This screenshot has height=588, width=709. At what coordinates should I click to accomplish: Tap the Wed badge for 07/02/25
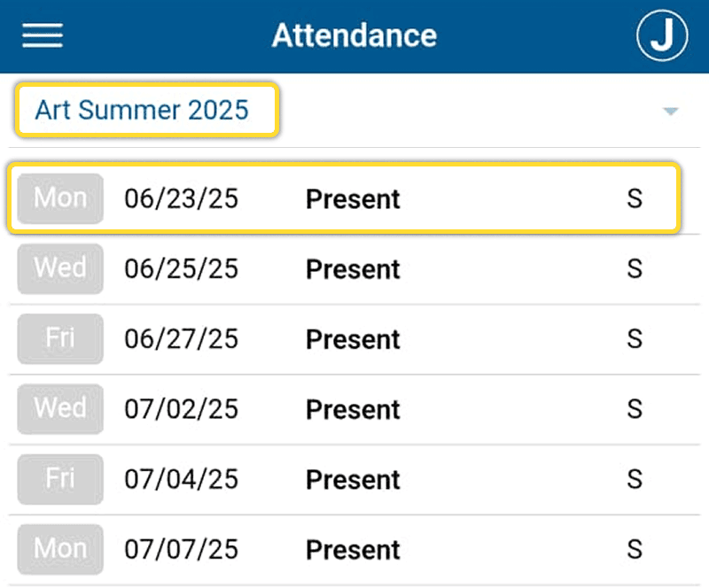60,408
